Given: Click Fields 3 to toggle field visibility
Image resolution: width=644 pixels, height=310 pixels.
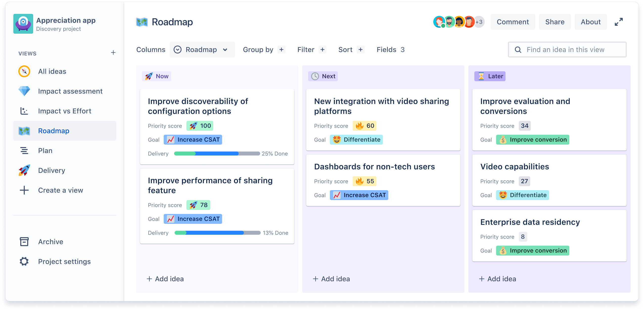Looking at the screenshot, I should [x=390, y=50].
